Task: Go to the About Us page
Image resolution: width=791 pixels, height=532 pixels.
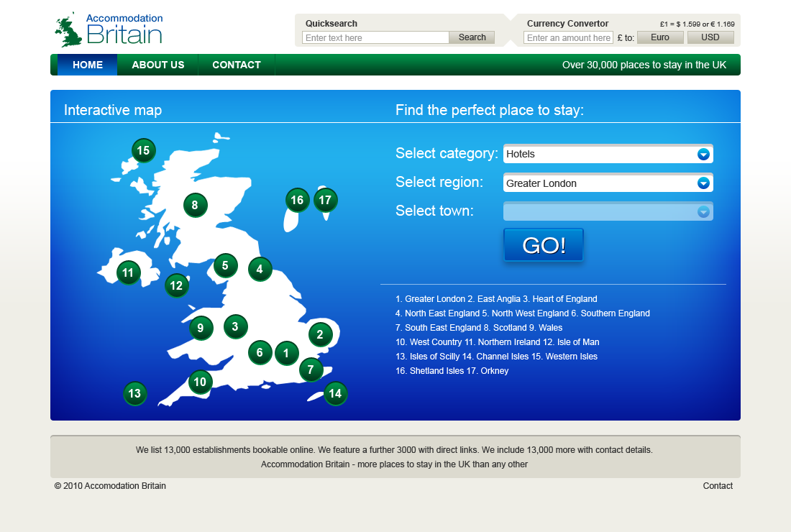Action: click(x=158, y=65)
